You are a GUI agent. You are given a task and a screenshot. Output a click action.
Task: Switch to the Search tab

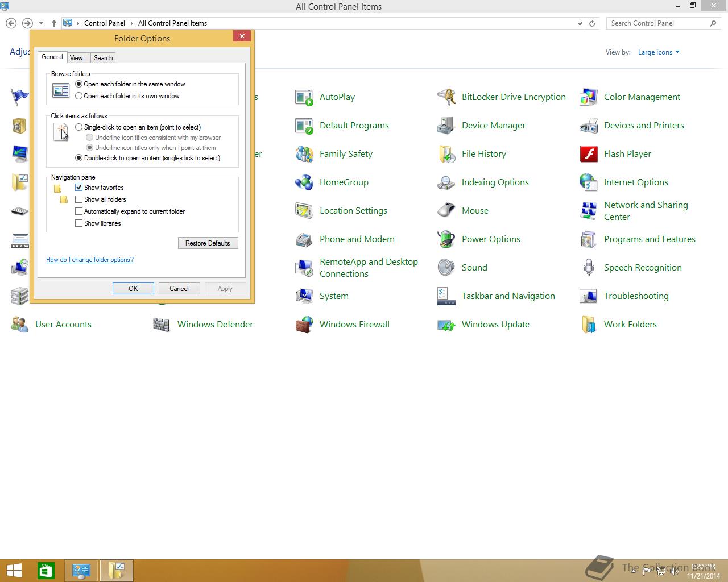[x=103, y=58]
